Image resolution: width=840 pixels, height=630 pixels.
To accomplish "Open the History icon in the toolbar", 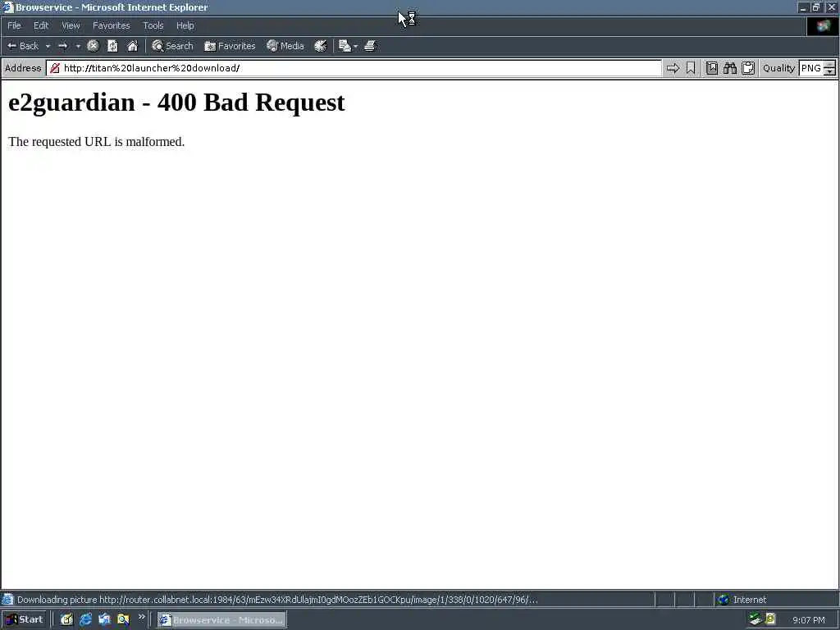I will click(321, 46).
